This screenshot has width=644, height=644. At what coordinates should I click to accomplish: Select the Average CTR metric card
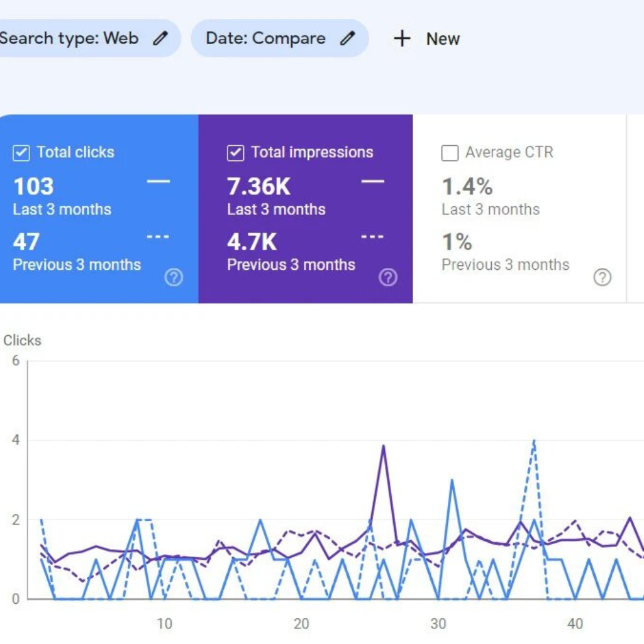point(519,209)
